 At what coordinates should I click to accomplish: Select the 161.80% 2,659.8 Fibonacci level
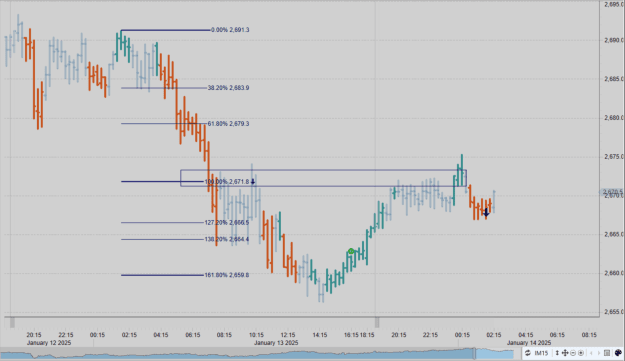click(227, 275)
